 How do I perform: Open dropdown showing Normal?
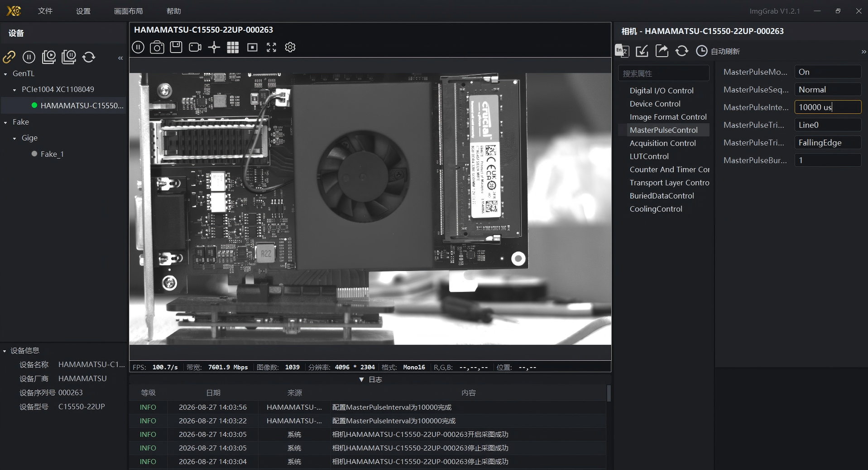pyautogui.click(x=828, y=90)
